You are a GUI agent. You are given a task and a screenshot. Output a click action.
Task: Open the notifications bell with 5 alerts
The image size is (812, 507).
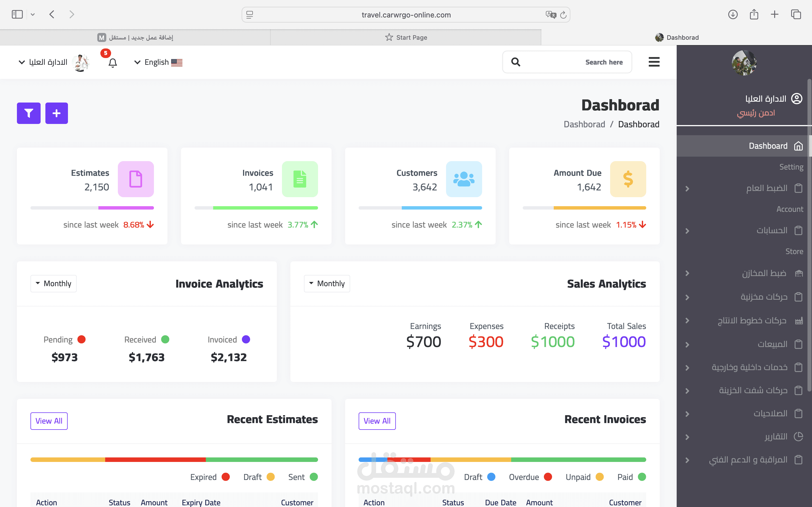112,62
